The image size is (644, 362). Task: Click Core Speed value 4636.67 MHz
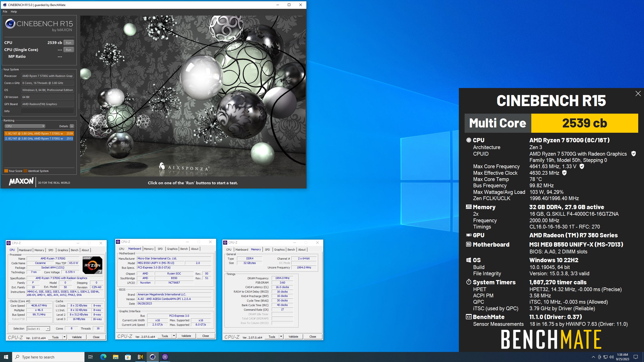point(39,306)
